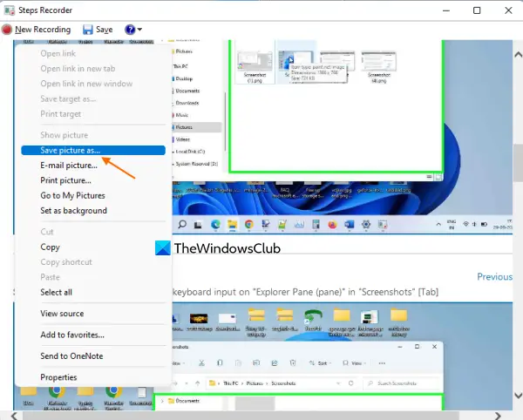Click greyed 'Open link in new tab' entry
This screenshot has height=420, width=523.
(x=78, y=69)
